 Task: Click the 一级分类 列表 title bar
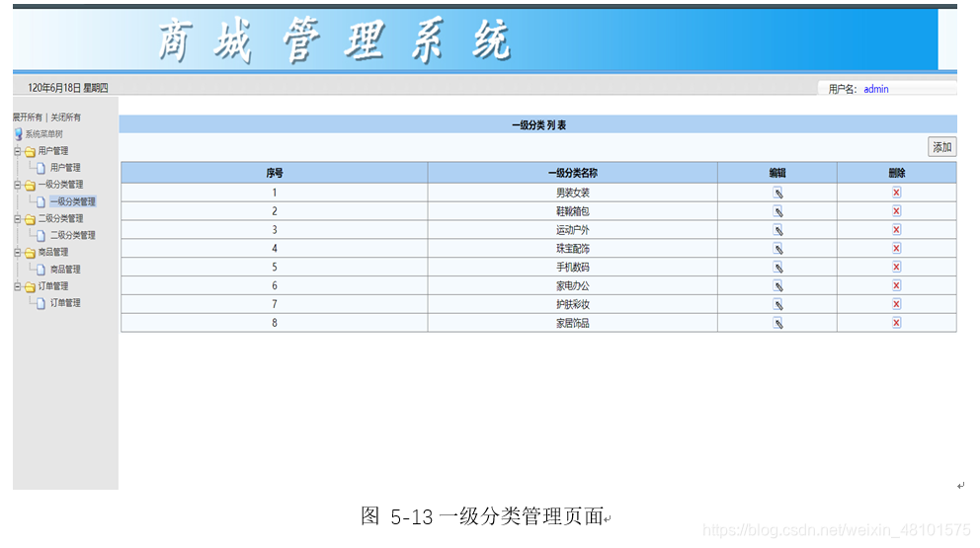click(x=538, y=125)
